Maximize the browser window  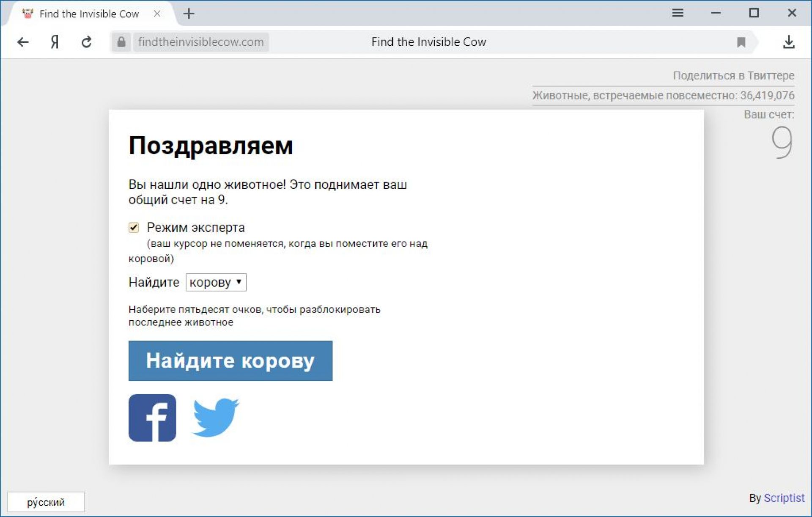tap(754, 13)
